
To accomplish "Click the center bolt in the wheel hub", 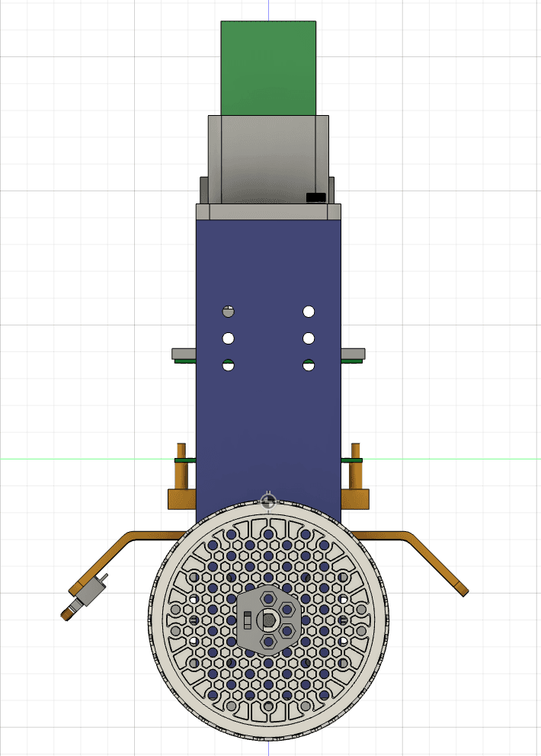I will click(x=268, y=620).
